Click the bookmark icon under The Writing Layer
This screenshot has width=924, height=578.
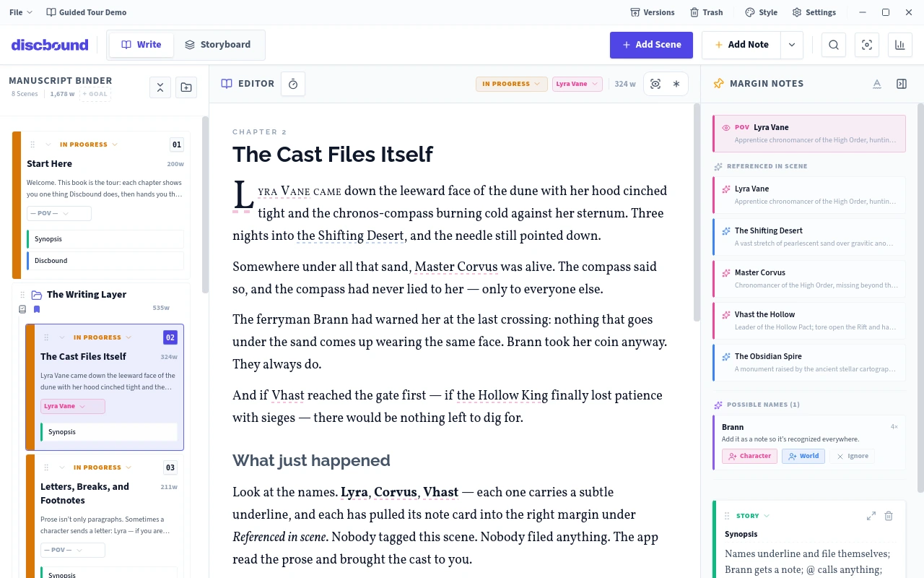[x=37, y=309]
